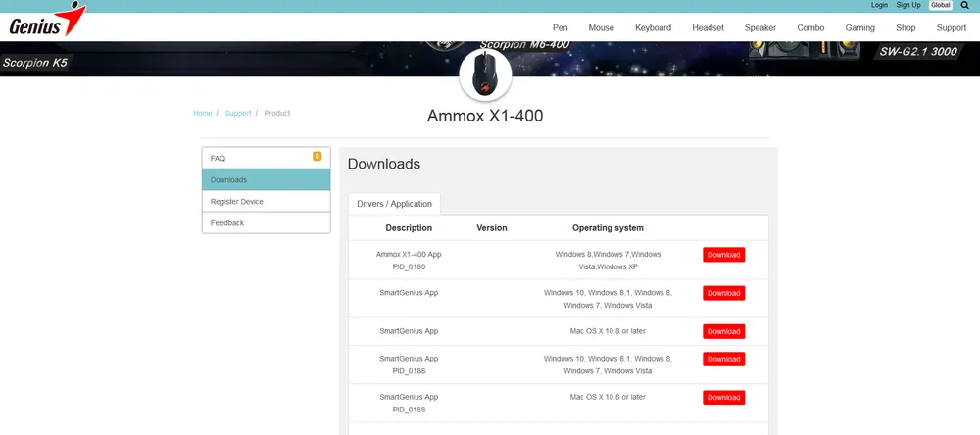This screenshot has height=435, width=980.
Task: Click the Login link
Action: pos(879,6)
